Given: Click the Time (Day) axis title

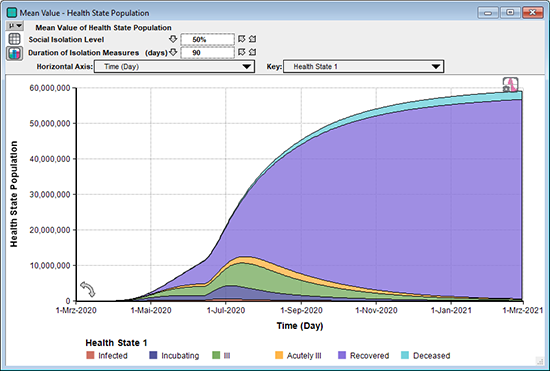Looking at the screenshot, I should tap(300, 326).
